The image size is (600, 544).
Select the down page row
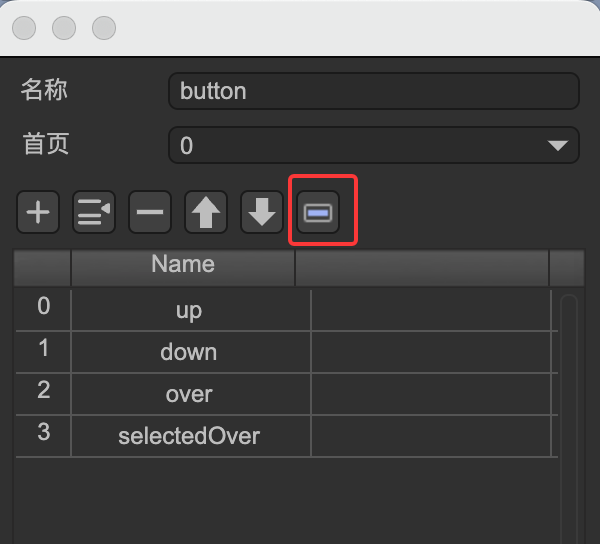point(189,352)
